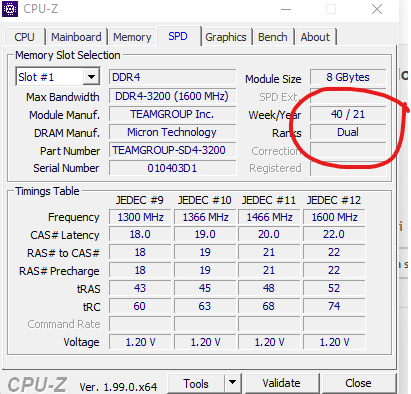Switch to the Mainboard tab
Image resolution: width=411 pixels, height=394 pixels.
pos(76,37)
